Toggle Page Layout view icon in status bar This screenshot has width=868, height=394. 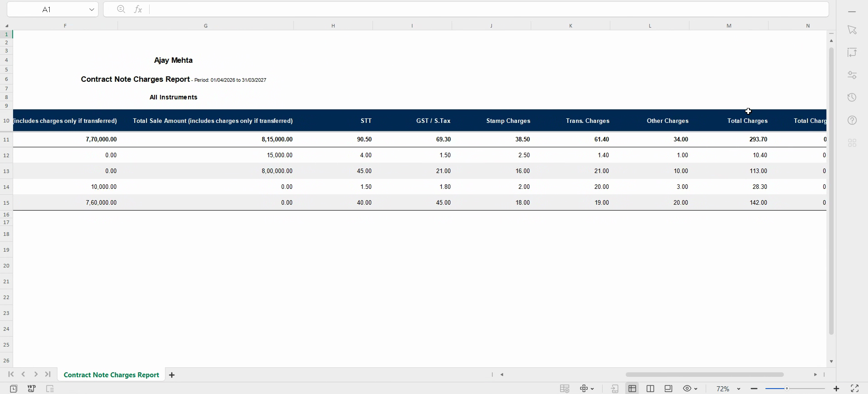coord(669,389)
